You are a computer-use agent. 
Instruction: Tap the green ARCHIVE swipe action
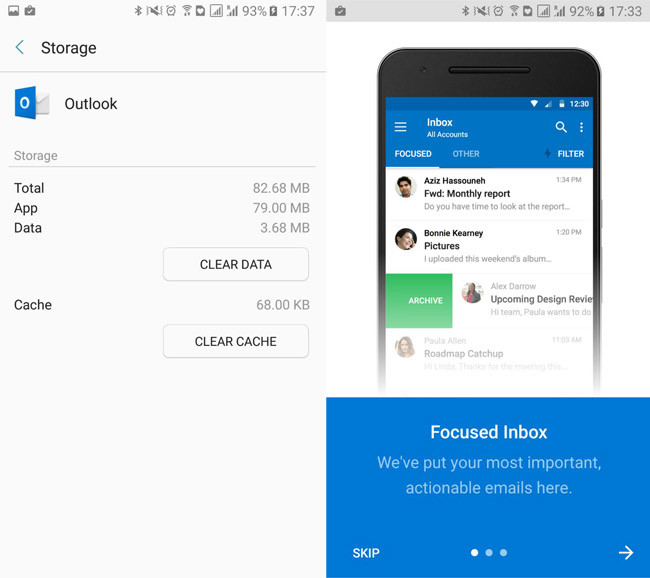pos(419,301)
